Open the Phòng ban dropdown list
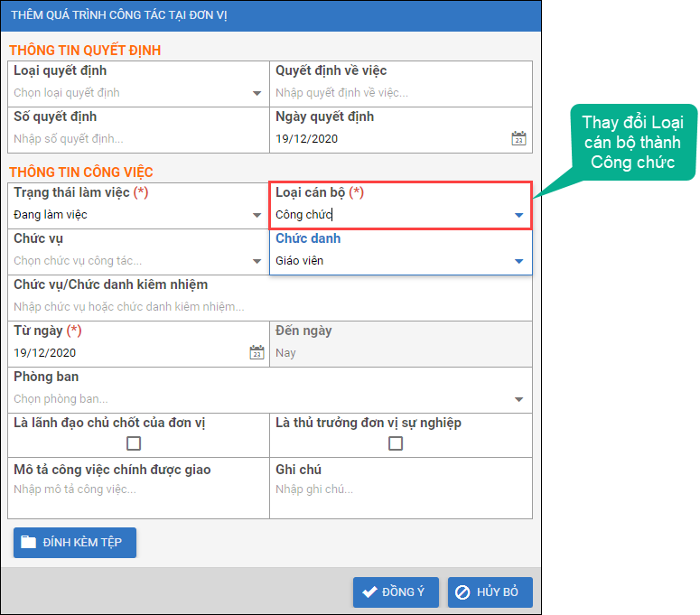The height and width of the screenshot is (615, 700). [518, 399]
